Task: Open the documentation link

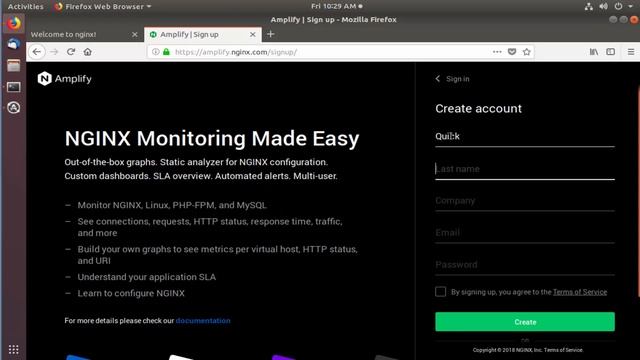Action: (x=203, y=321)
